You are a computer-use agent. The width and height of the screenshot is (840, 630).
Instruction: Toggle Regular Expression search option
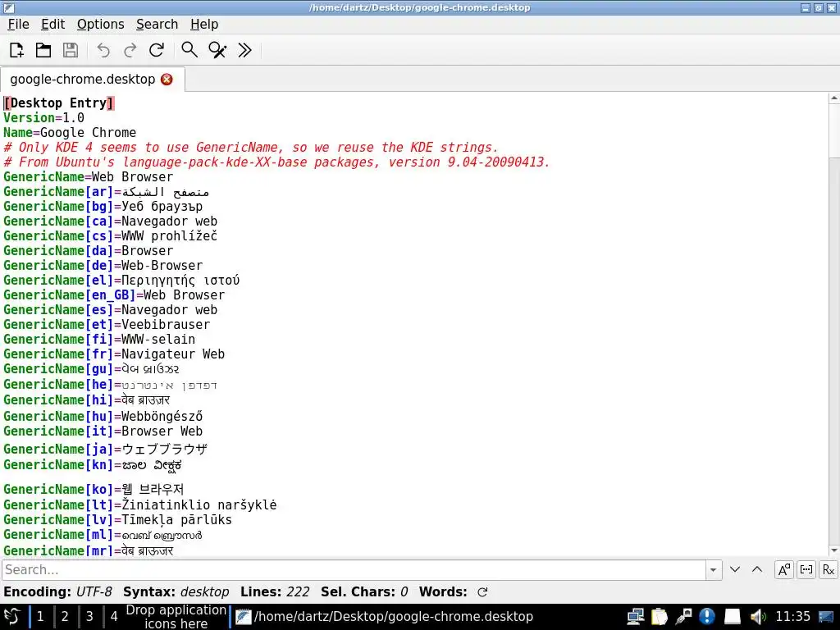pos(829,569)
